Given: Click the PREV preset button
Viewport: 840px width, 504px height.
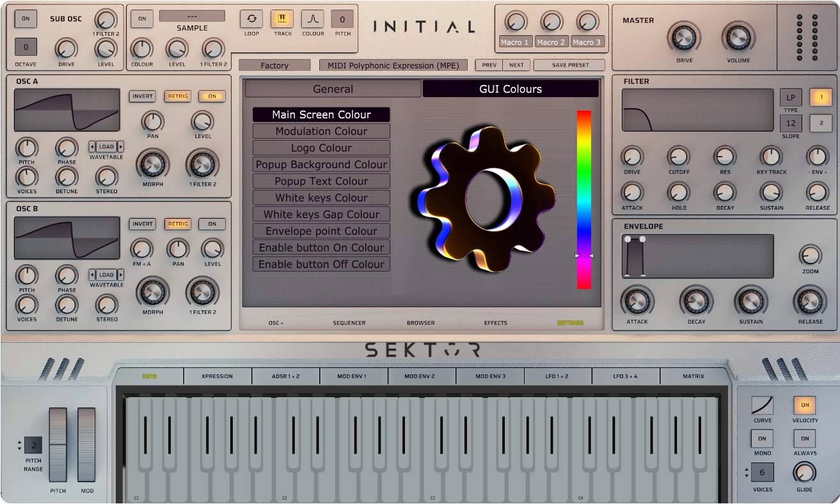Looking at the screenshot, I should (x=489, y=65).
